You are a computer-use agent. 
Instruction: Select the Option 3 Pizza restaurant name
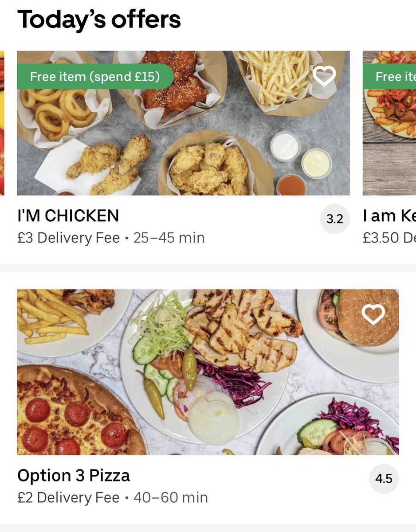[x=74, y=476]
